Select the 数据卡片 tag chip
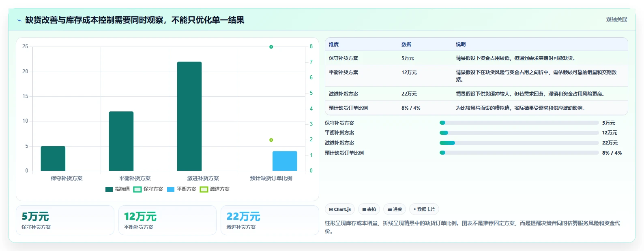This screenshot has height=251, width=644. coord(424,209)
